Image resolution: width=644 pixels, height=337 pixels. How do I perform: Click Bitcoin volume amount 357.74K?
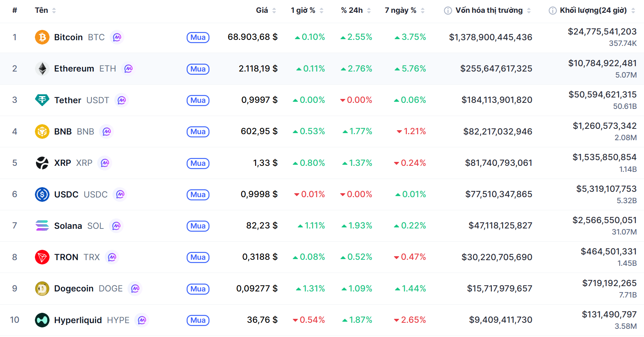(623, 43)
